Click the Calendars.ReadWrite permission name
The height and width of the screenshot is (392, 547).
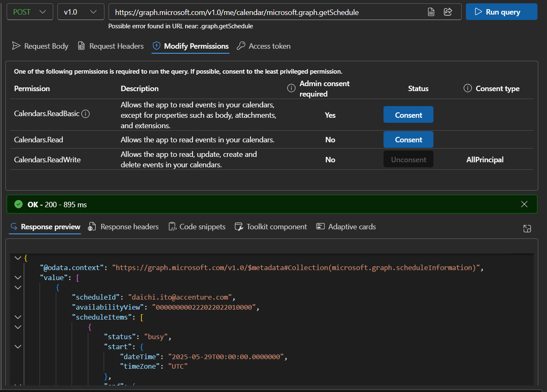[47, 160]
